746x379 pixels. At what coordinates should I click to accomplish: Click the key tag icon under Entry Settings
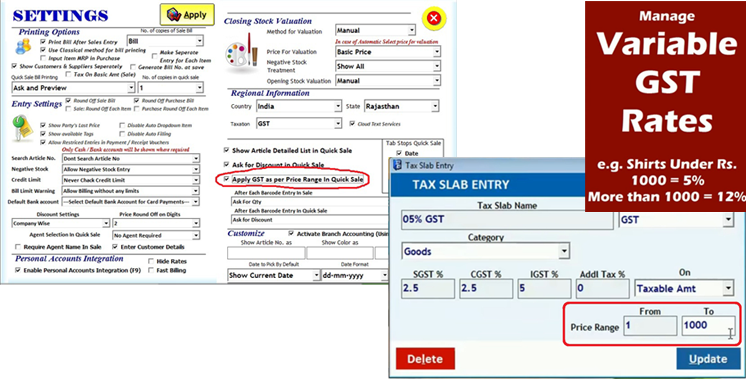[22, 129]
